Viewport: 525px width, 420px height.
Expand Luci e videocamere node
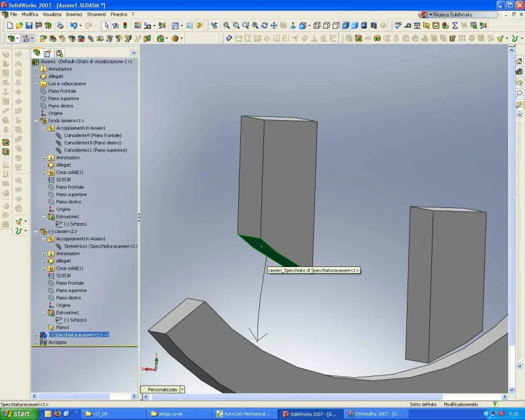(36, 84)
